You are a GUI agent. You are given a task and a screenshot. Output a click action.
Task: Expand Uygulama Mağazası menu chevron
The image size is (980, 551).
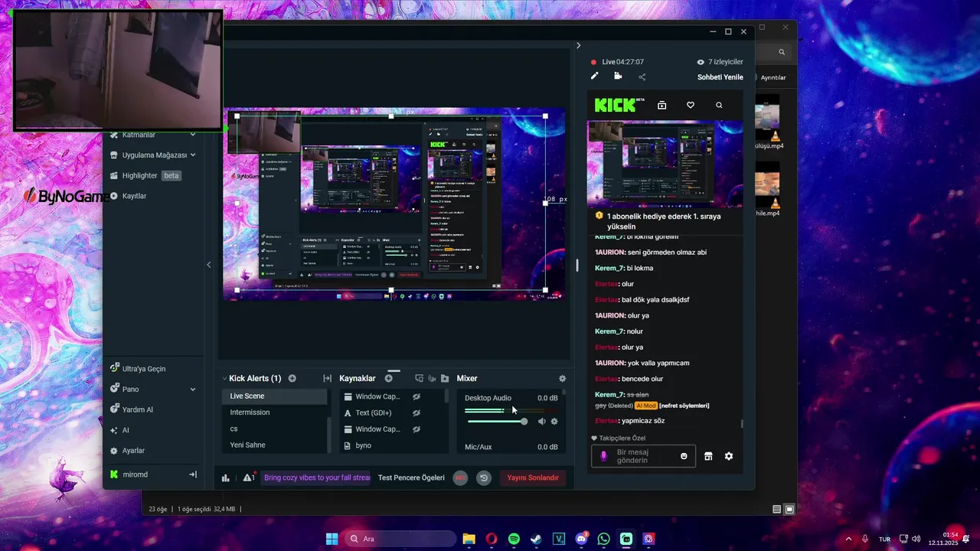click(193, 155)
